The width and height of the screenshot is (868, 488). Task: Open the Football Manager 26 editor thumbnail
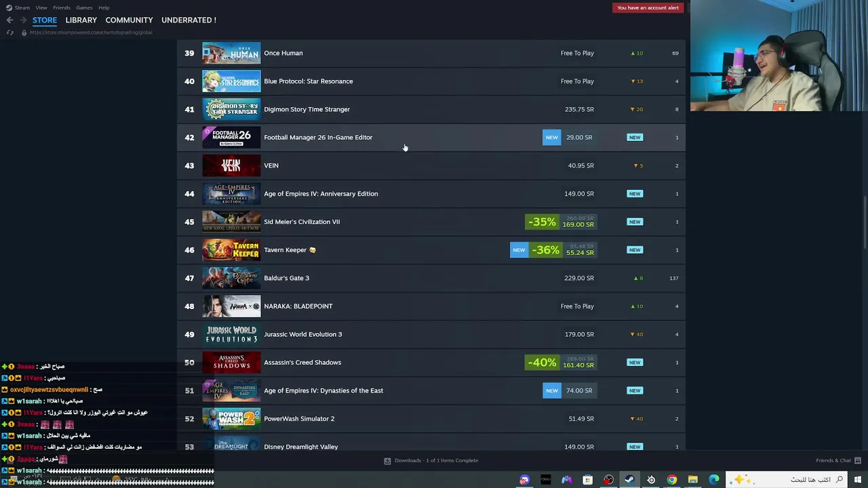(x=231, y=138)
